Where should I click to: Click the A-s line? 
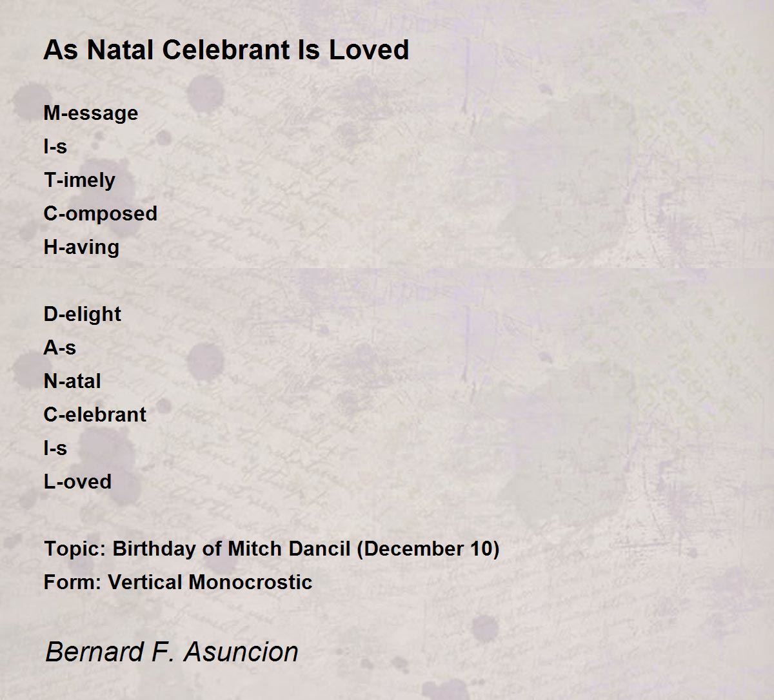[x=60, y=347]
